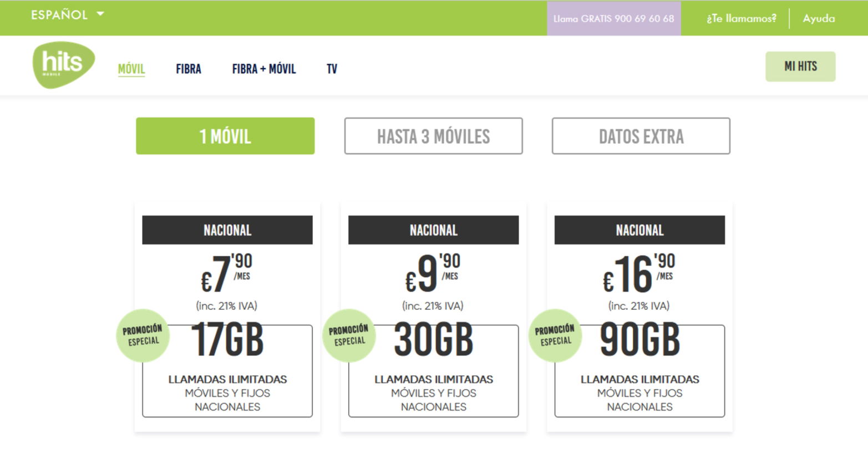Click Promoción Especial badge on 90GB plan
Viewport: 868px width, 449px height.
tap(555, 335)
